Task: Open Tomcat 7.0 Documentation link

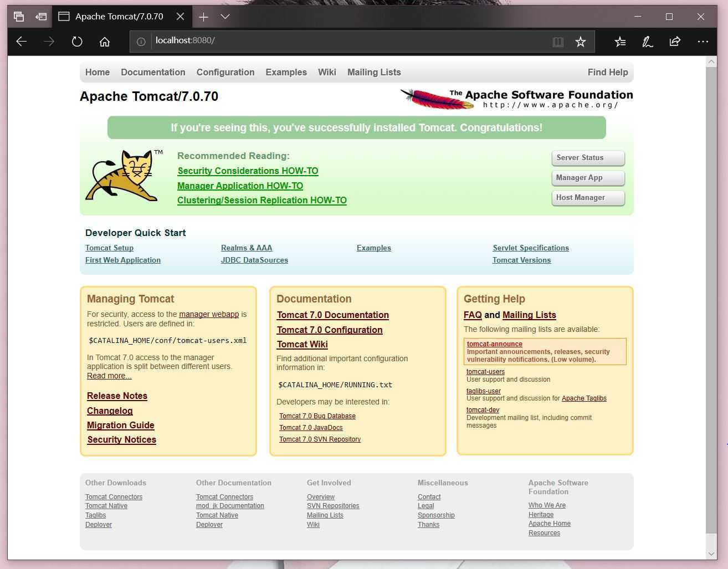Action: pos(332,315)
